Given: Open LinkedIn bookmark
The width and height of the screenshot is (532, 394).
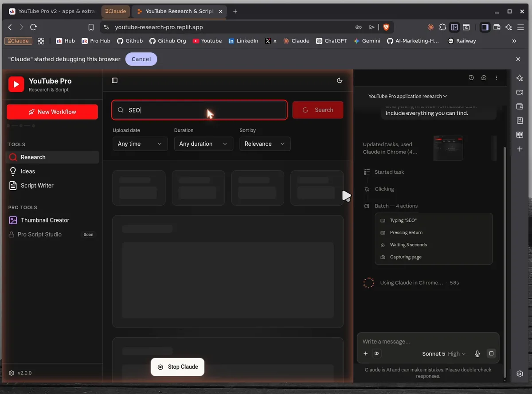Looking at the screenshot, I should click(243, 41).
